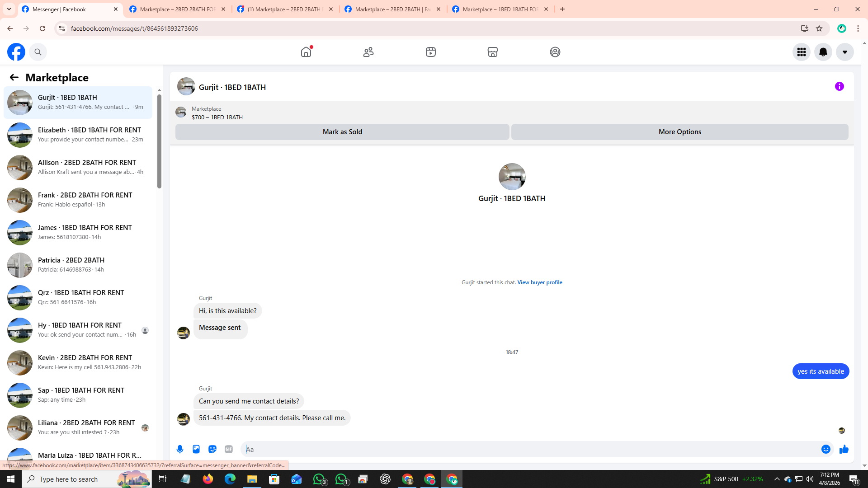Open the View buyer profile link
The width and height of the screenshot is (868, 488).
click(x=539, y=282)
